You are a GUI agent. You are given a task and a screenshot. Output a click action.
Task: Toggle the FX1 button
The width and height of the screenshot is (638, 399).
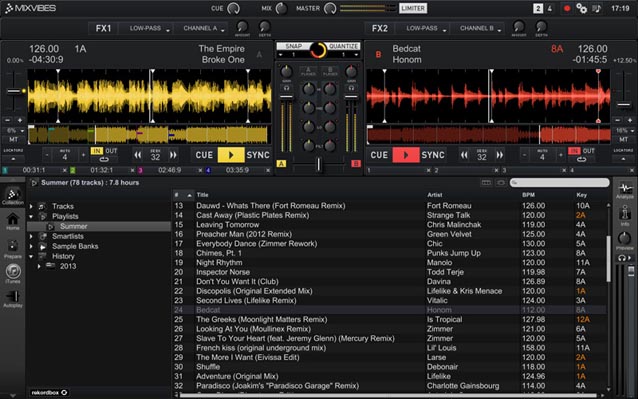103,28
